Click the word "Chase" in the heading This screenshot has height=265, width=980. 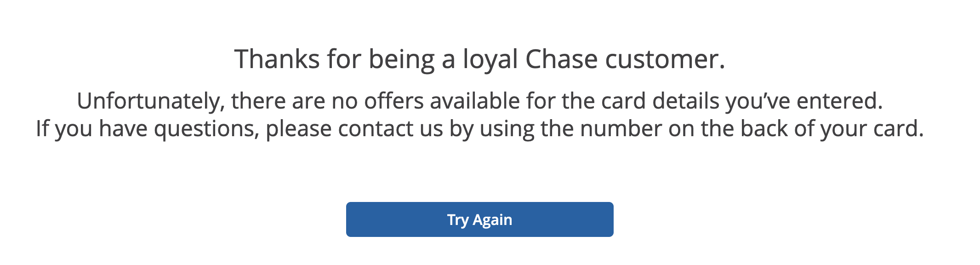(x=561, y=59)
